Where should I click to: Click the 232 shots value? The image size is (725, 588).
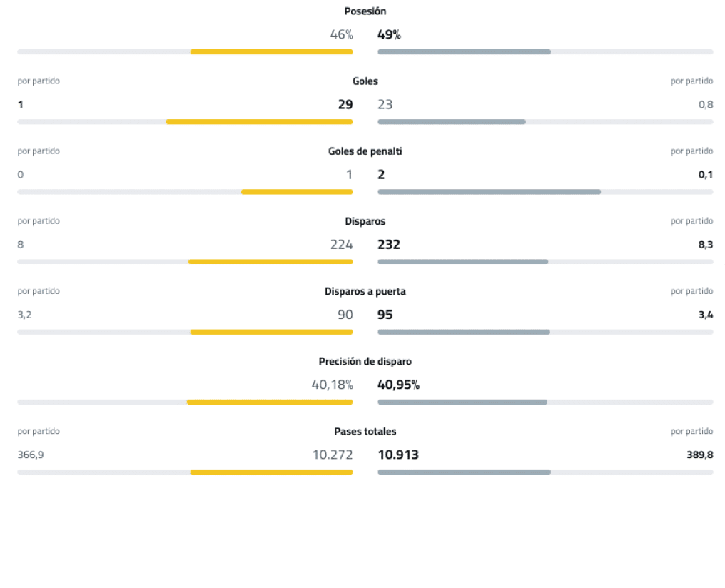tap(389, 244)
